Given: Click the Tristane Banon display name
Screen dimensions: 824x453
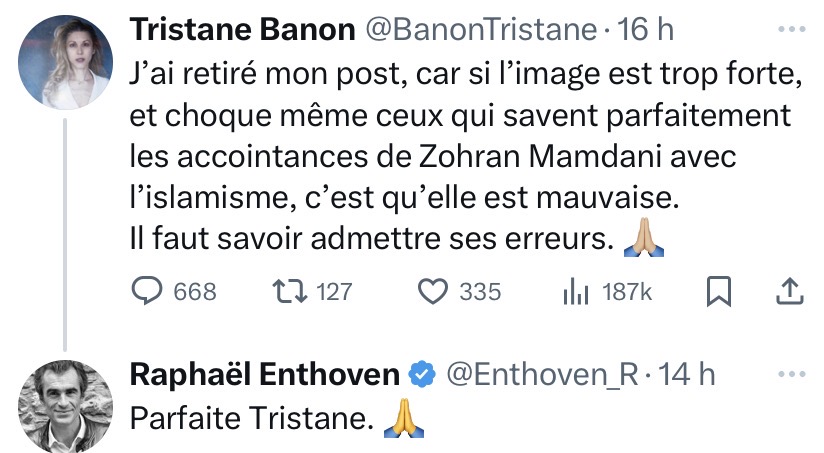Looking at the screenshot, I should coord(244,30).
